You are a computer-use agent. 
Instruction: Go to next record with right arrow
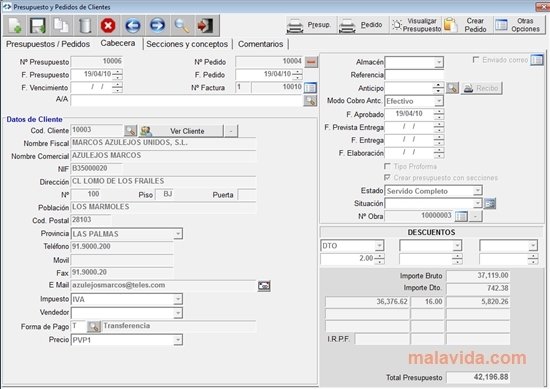coord(157,26)
